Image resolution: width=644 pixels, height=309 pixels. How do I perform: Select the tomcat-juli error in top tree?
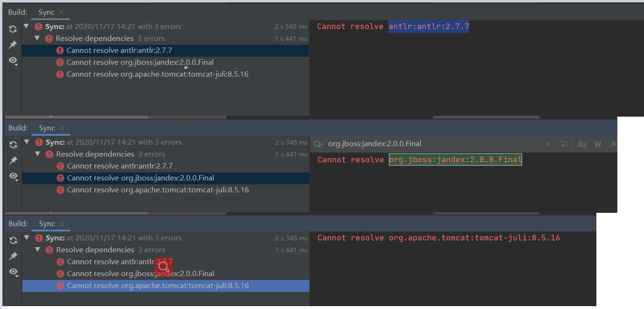click(x=157, y=74)
